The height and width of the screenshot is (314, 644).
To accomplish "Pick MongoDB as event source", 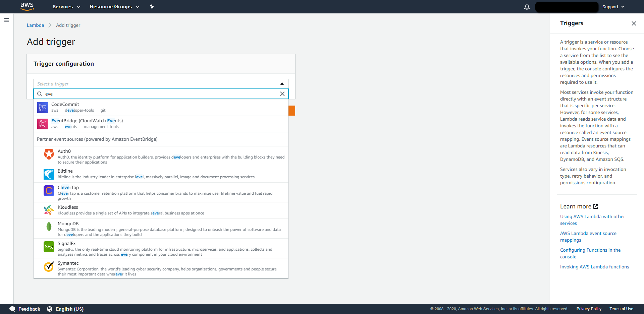I will [x=161, y=229].
